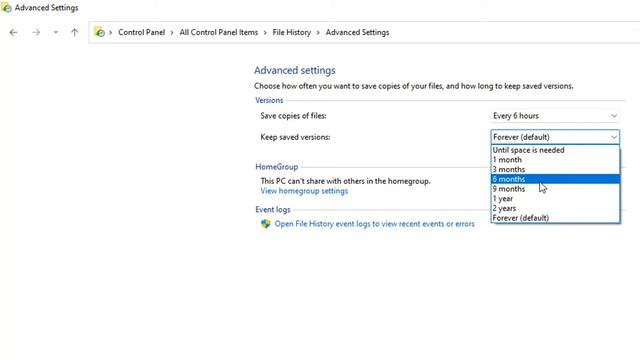The height and width of the screenshot is (360, 640).
Task: Click the File History icon in address bar
Action: (99, 32)
